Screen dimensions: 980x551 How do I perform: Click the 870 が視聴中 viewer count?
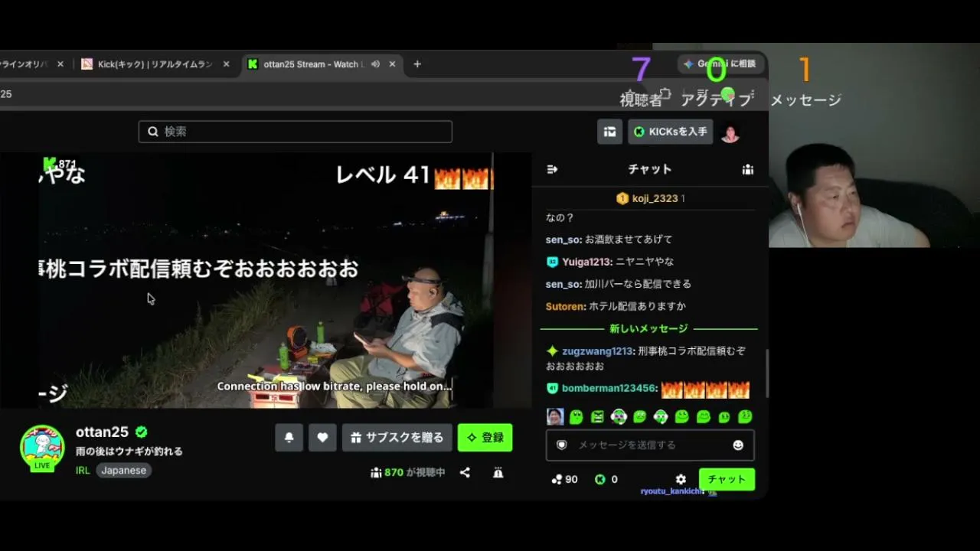(407, 473)
